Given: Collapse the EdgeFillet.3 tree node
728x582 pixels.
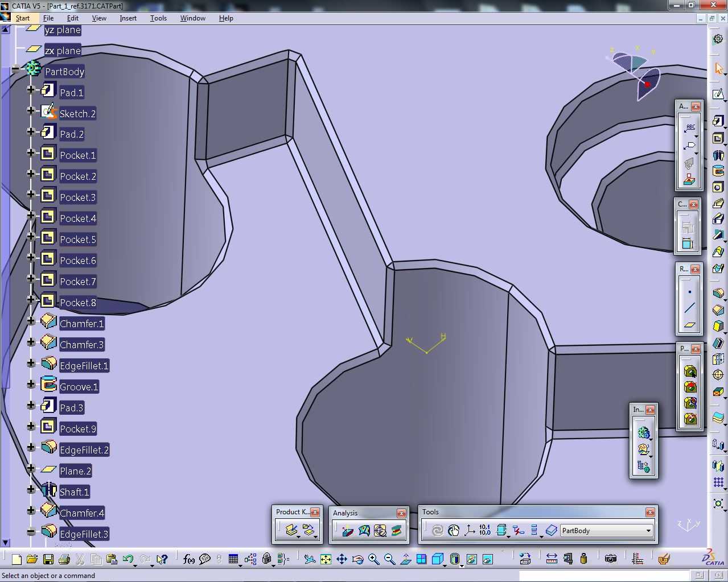Looking at the screenshot, I should (x=31, y=532).
